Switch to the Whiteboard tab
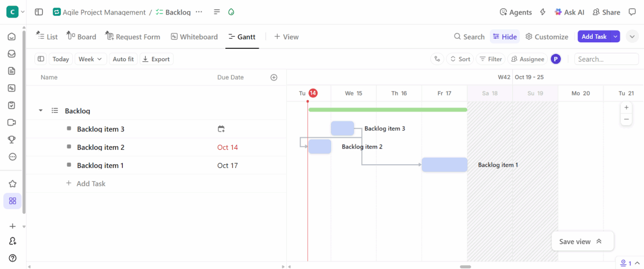 tap(194, 36)
